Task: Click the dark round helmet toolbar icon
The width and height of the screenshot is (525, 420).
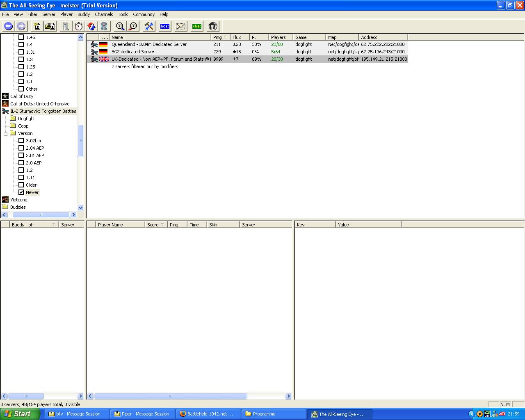Action: click(x=212, y=26)
